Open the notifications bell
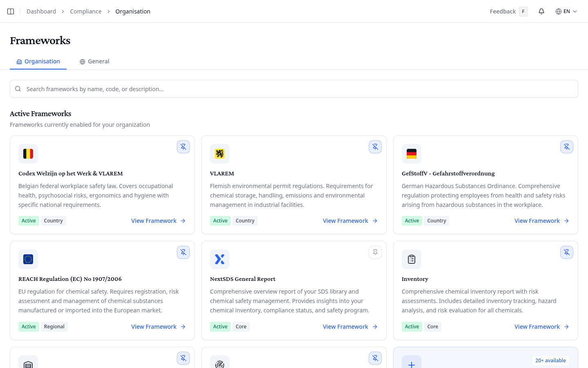The width and height of the screenshot is (588, 368). click(541, 11)
